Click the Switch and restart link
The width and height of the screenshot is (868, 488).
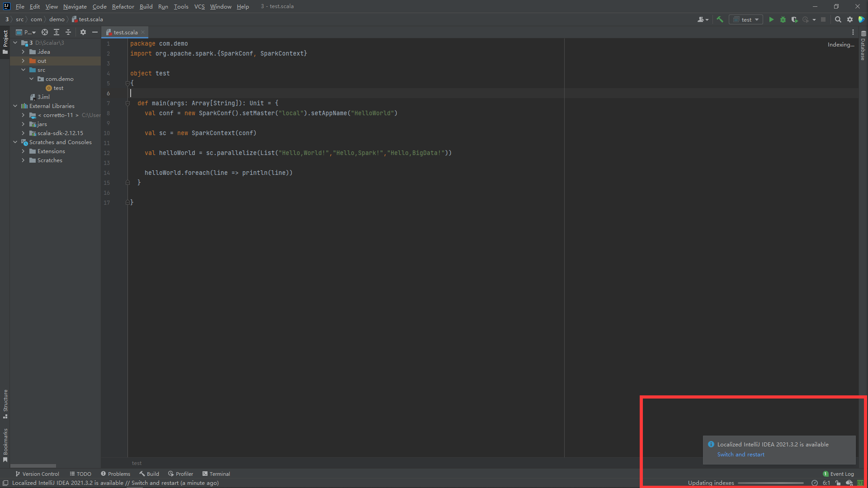[741, 455]
